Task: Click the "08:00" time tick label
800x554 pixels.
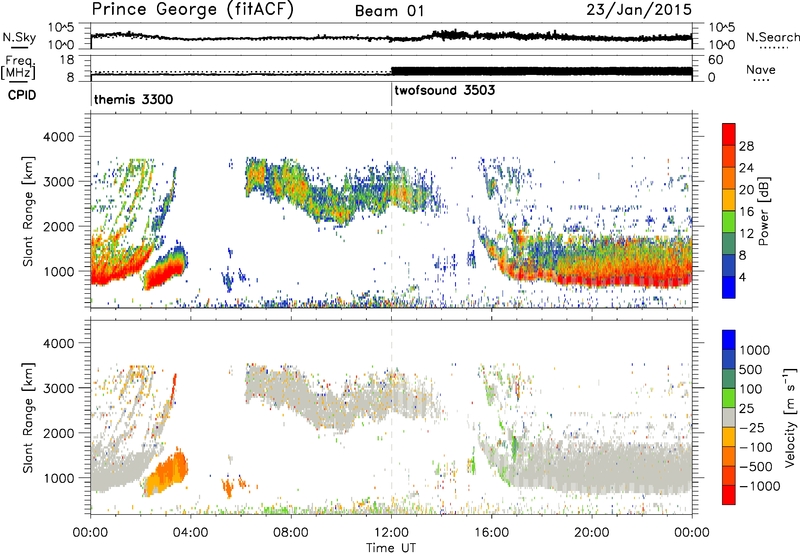Action: [x=291, y=533]
